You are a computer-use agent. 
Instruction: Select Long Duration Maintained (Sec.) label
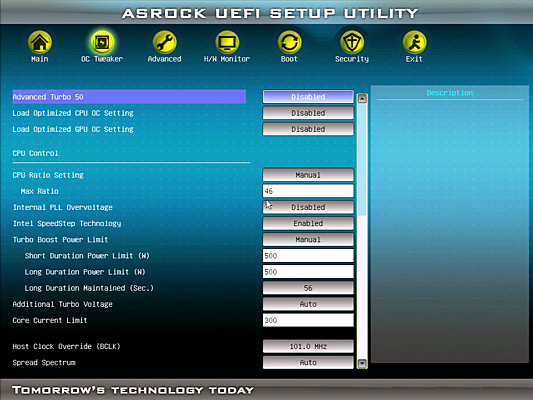click(x=89, y=288)
